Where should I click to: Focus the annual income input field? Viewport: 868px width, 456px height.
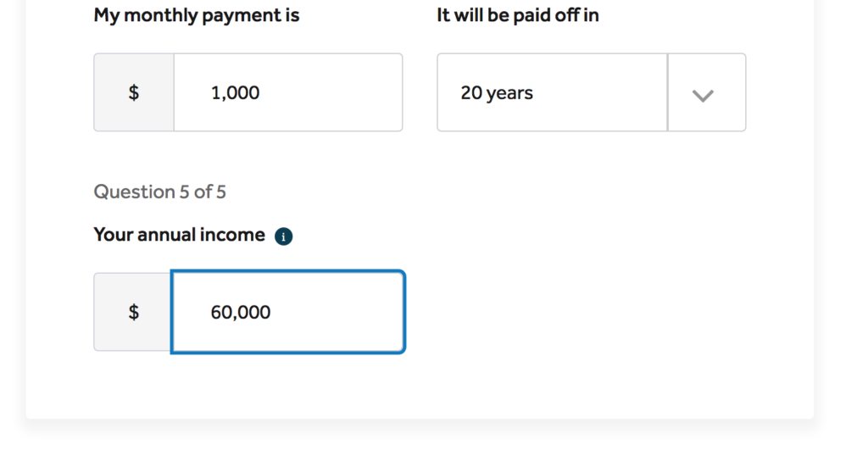[331, 312]
